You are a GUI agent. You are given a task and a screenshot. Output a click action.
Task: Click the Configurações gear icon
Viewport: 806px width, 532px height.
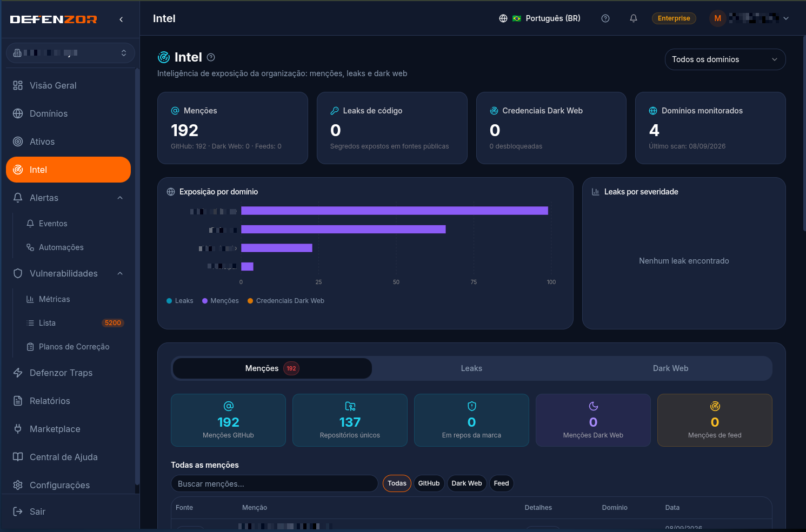tap(18, 485)
